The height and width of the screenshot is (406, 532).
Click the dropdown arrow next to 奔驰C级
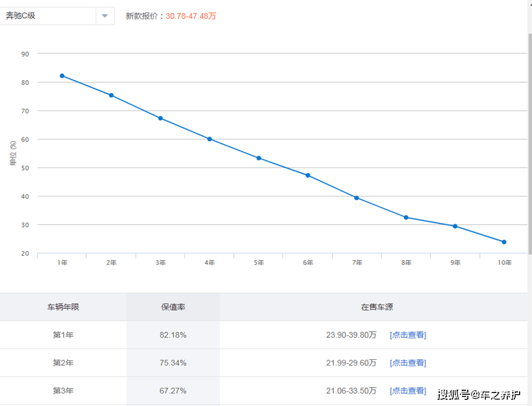(x=105, y=16)
